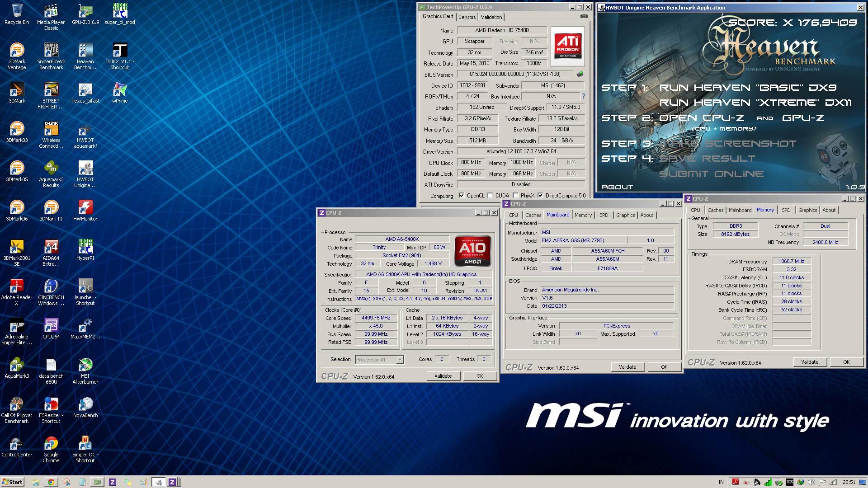
Task: Switch to GPU-Z Validation tab
Action: click(x=491, y=17)
